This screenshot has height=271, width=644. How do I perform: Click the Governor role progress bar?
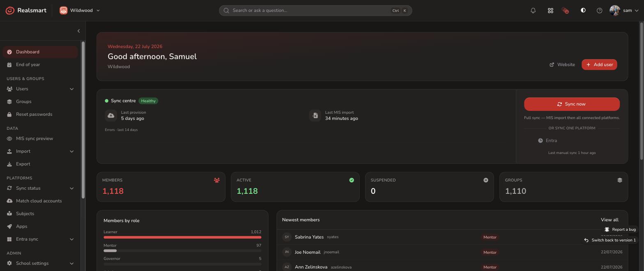pyautogui.click(x=182, y=264)
